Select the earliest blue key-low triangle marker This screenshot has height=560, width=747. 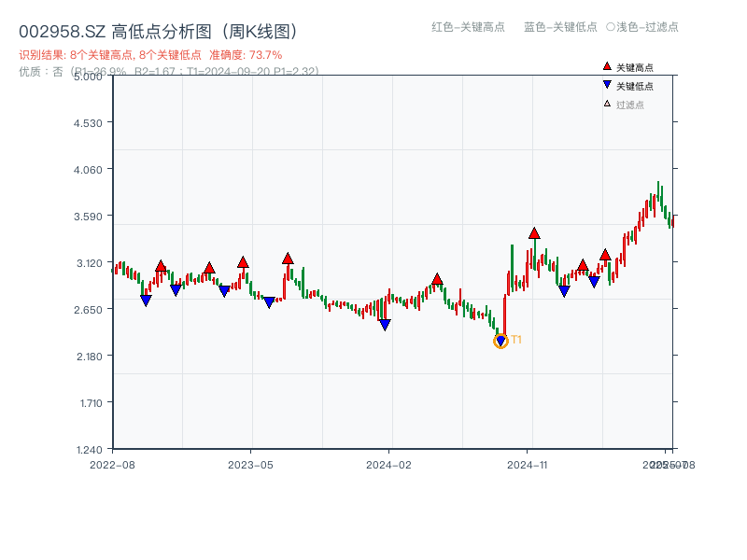point(146,301)
